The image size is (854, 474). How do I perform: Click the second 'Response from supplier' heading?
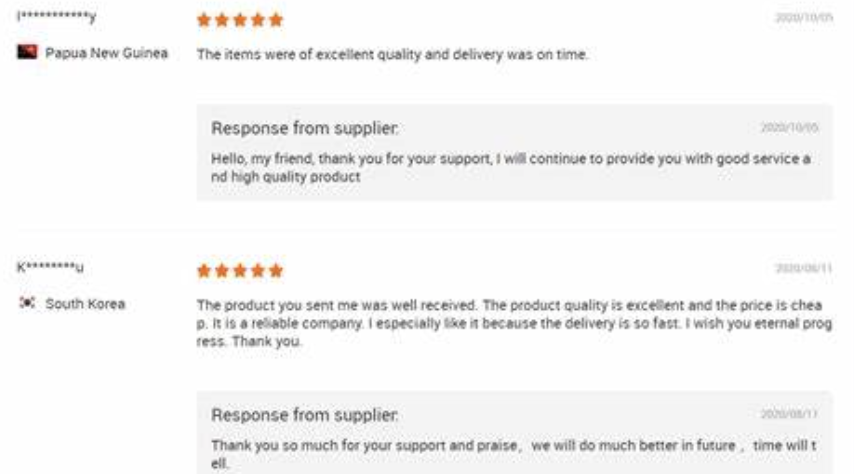305,415
